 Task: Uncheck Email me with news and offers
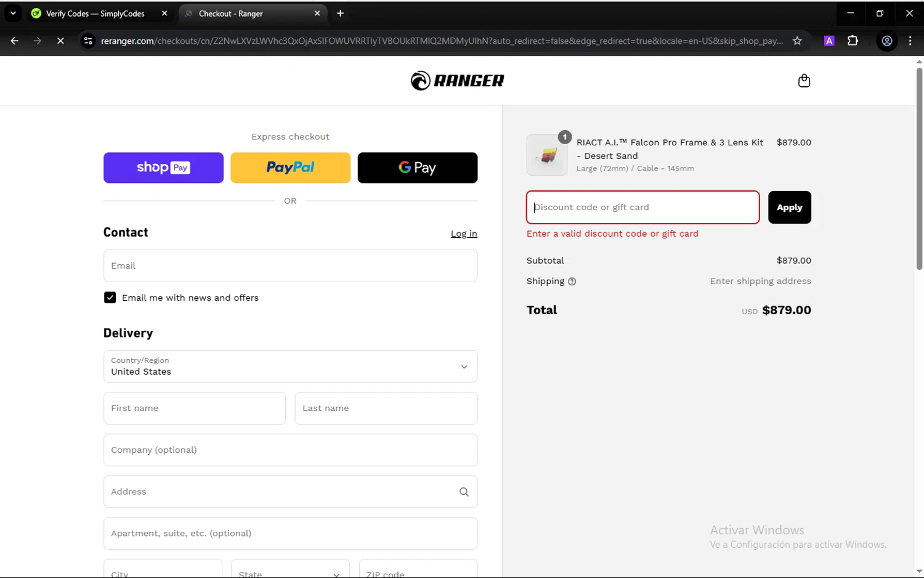(x=110, y=298)
